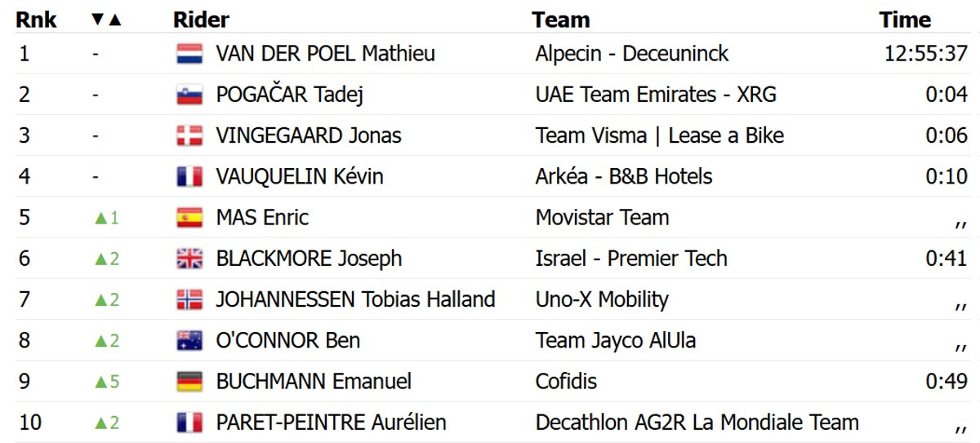
Task: Click the Rider column header
Action: (201, 20)
